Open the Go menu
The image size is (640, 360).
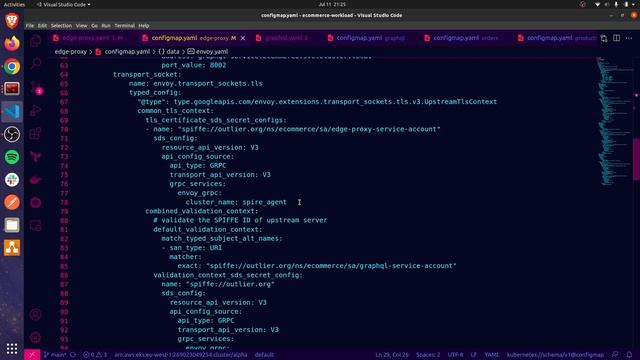(x=94, y=26)
